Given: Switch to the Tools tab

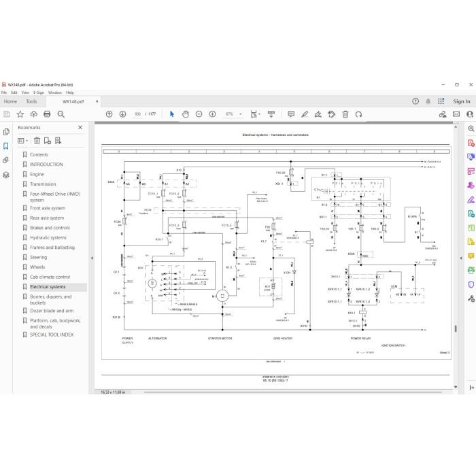Looking at the screenshot, I should click(31, 101).
